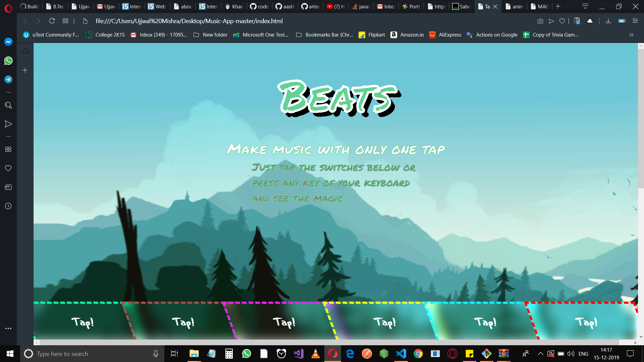Screen dimensions: 644x362
Task: Open Telegram in the Opera sidebar
Action: 8,79
